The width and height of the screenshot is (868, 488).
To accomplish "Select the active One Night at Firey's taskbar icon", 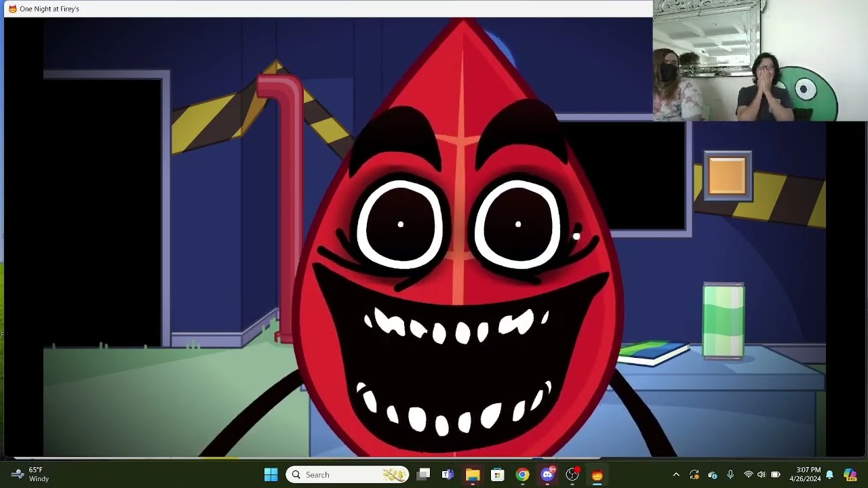I will [597, 474].
